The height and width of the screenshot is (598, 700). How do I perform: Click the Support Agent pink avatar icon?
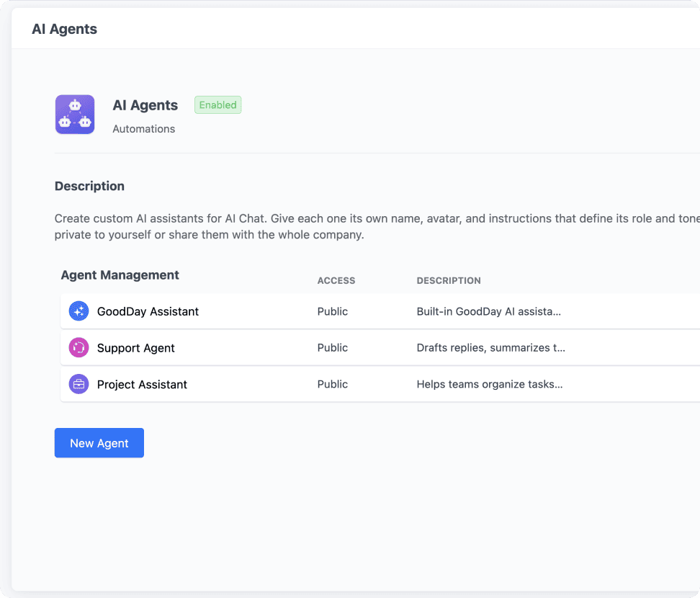point(78,347)
